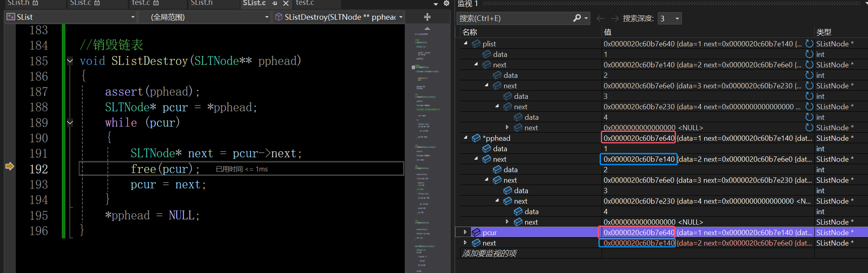This screenshot has width=868, height=273.
Task: Click the lock icon on the first SList.h tab
Action: pyautogui.click(x=35, y=3)
